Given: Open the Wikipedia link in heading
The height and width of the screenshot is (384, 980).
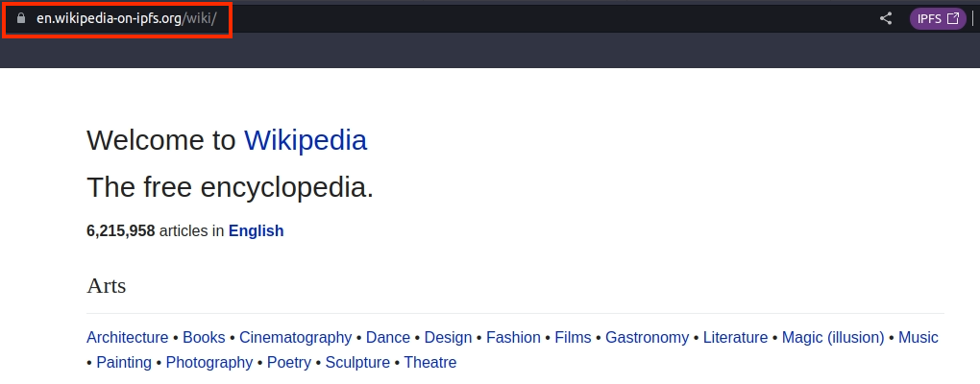Looking at the screenshot, I should pyautogui.click(x=305, y=140).
